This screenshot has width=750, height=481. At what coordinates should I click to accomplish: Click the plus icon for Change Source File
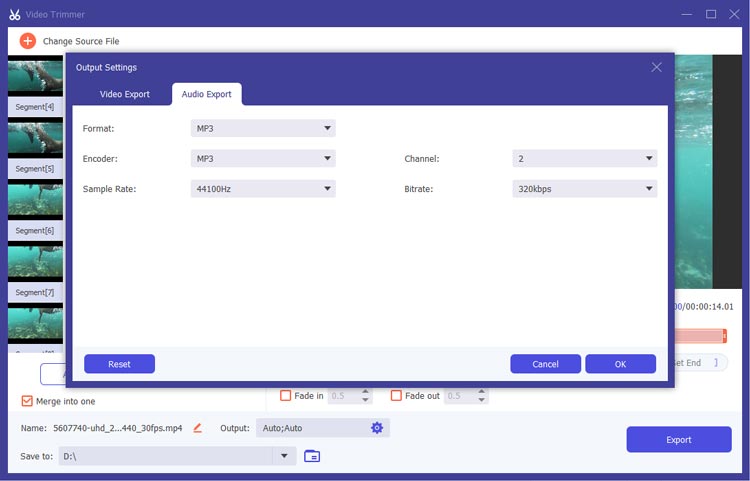[27, 41]
